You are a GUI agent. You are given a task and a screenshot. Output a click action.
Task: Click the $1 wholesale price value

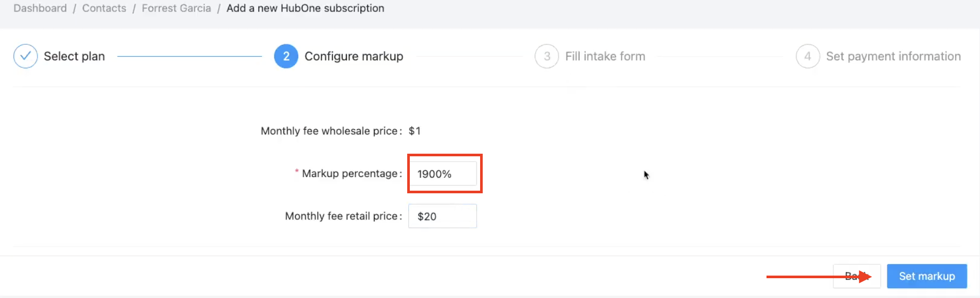[414, 131]
